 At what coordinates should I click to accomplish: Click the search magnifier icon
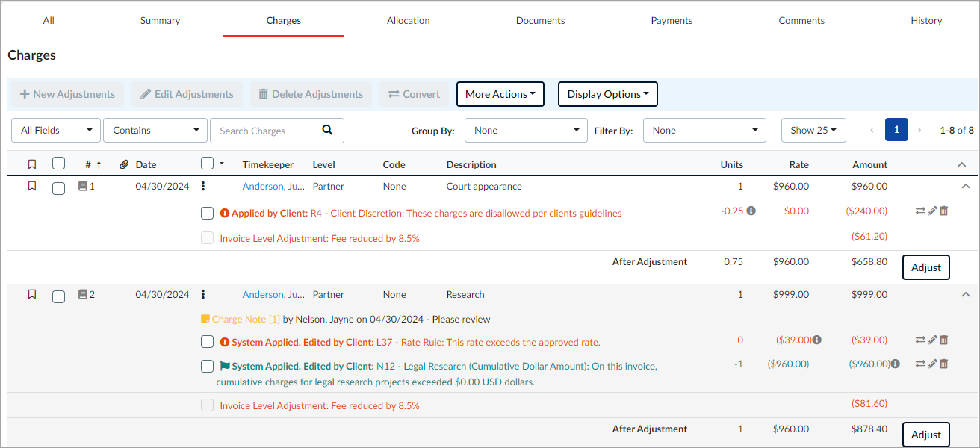click(327, 130)
